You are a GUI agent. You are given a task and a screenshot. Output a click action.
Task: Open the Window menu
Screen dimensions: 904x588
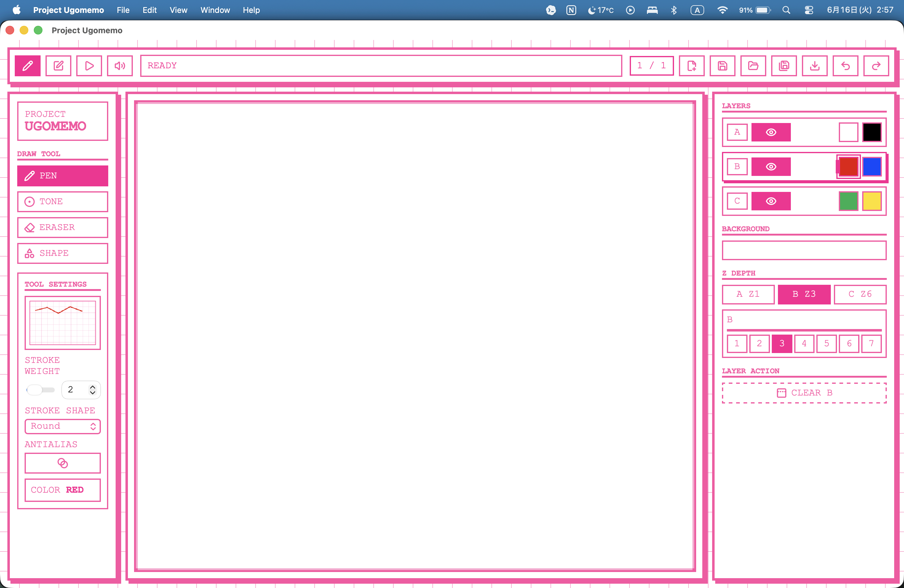215,10
